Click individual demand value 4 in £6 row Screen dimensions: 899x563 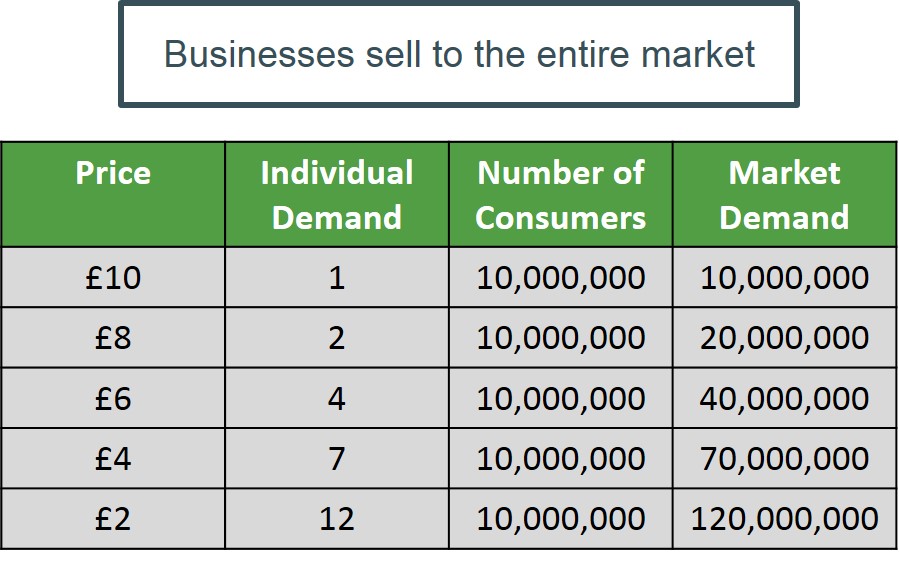[337, 399]
